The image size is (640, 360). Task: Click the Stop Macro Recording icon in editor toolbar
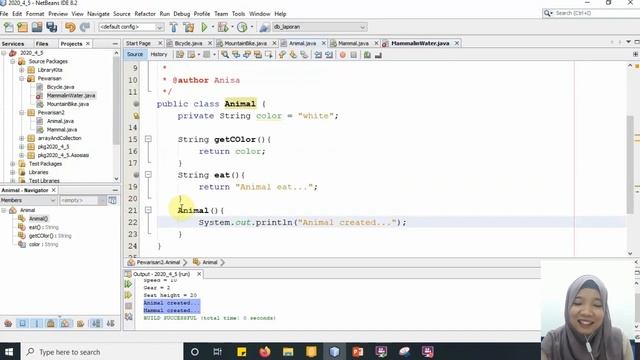pyautogui.click(x=353, y=55)
